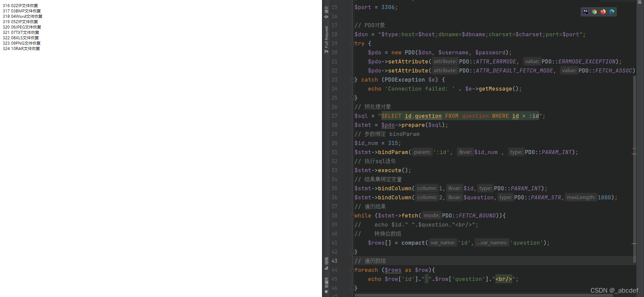Open the 结构 (Structure) tool window
The width and height of the screenshot is (644, 297).
click(x=326, y=263)
